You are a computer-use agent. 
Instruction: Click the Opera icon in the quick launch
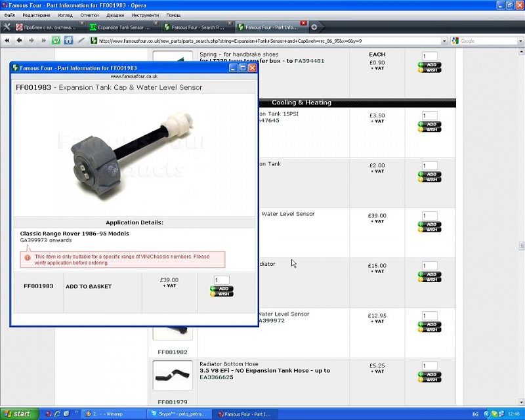48,414
